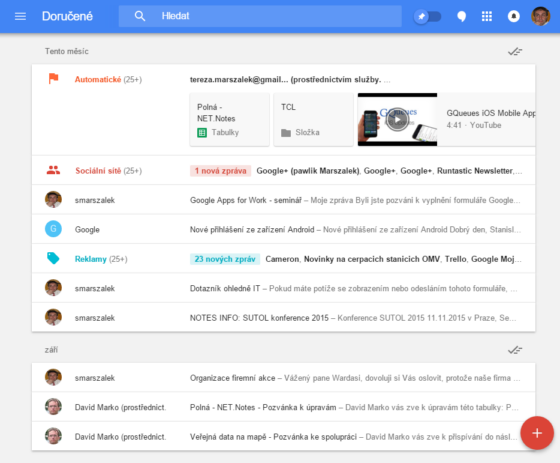
Task: Sweep all Tento měsíc emails done
Action: [515, 51]
